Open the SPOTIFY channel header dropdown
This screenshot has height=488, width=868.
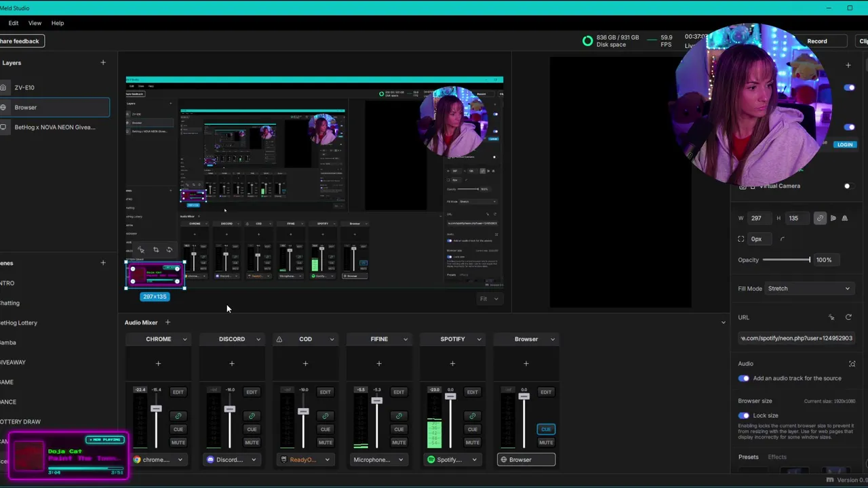click(479, 339)
